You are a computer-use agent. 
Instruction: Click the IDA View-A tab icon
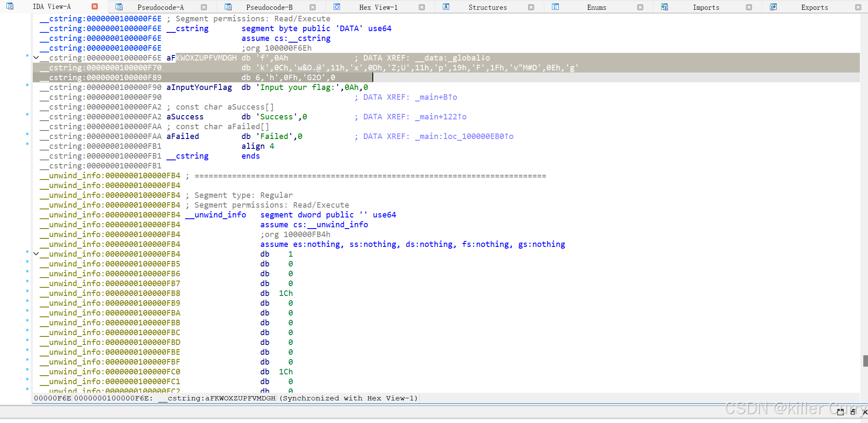9,6
